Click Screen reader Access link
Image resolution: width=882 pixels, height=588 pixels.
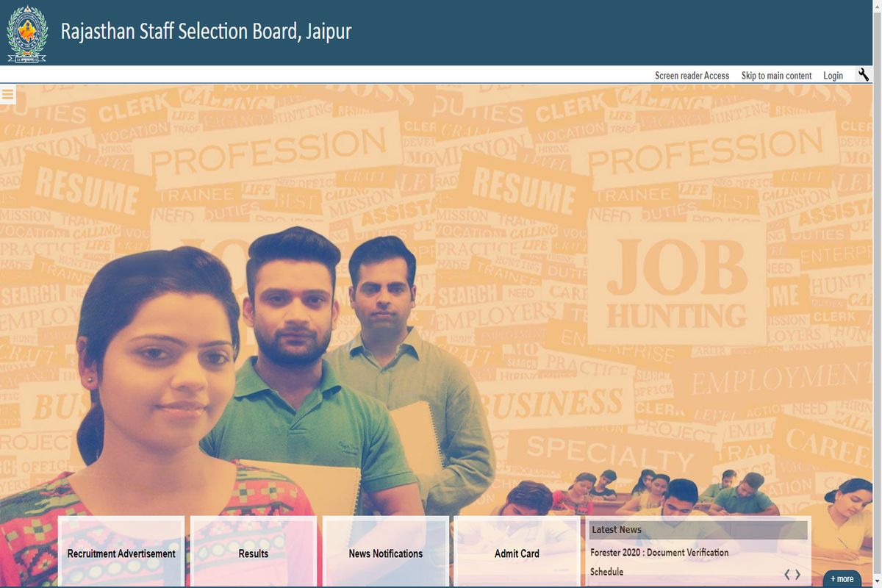point(692,75)
